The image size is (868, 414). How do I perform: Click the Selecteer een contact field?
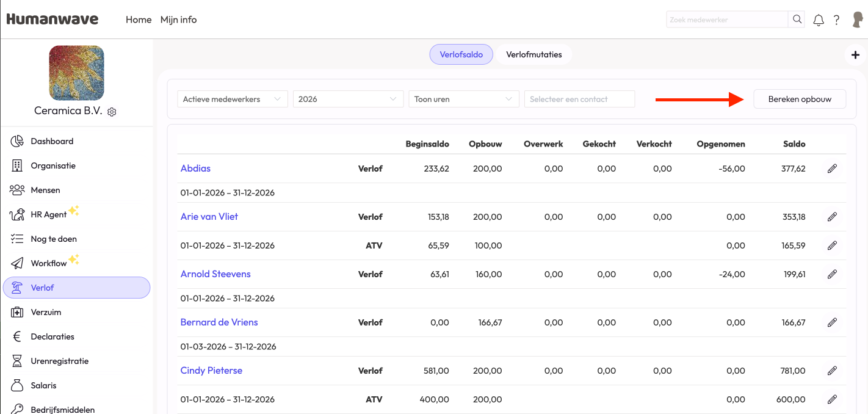click(x=579, y=99)
